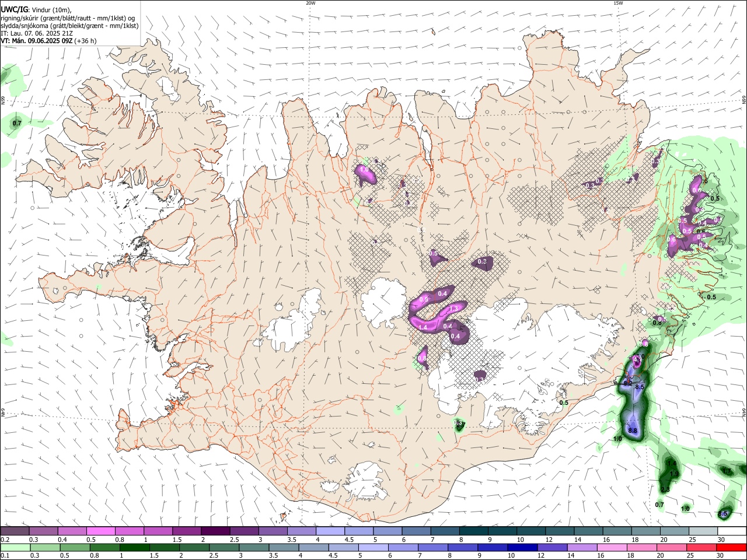The image size is (747, 560).
Task: Pick bottom legend swatch starting at 0.5
Action: [75, 547]
